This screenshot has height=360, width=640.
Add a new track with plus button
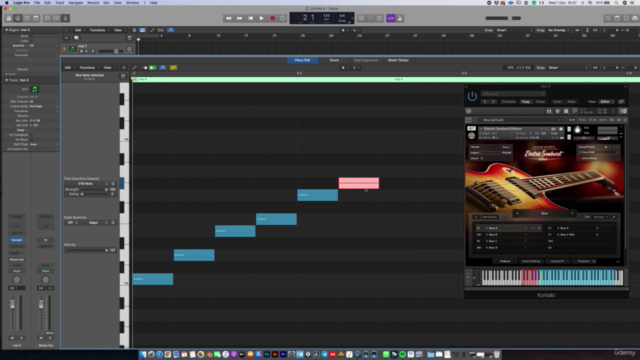pos(66,38)
